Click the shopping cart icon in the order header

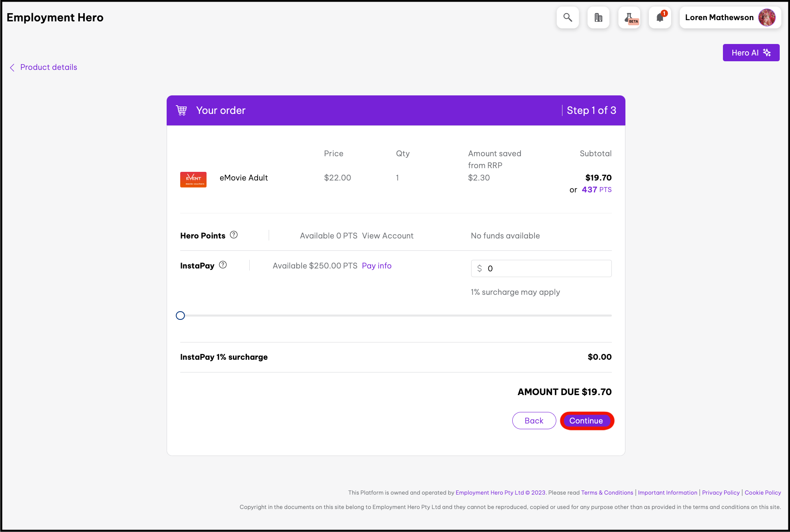click(181, 110)
